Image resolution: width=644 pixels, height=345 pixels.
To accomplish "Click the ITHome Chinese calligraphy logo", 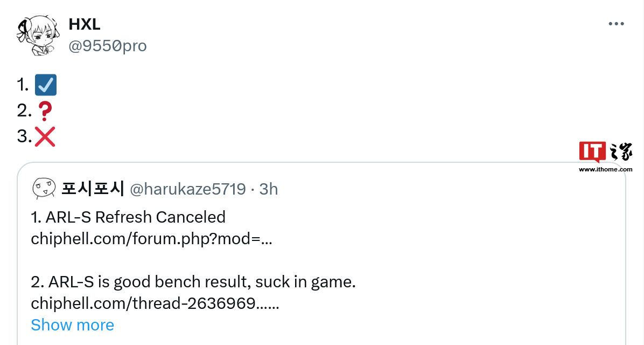I will (621, 152).
